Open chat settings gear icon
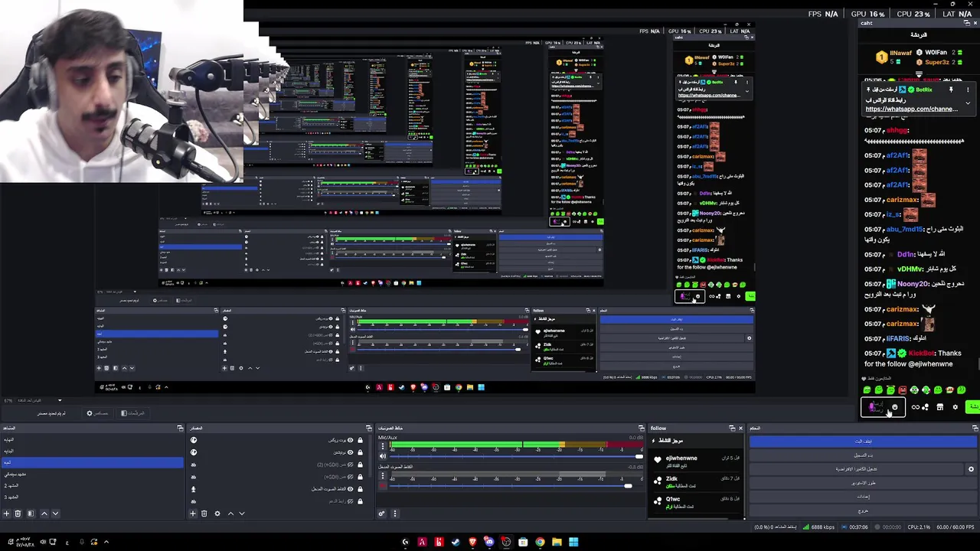The height and width of the screenshot is (551, 980). tap(955, 407)
